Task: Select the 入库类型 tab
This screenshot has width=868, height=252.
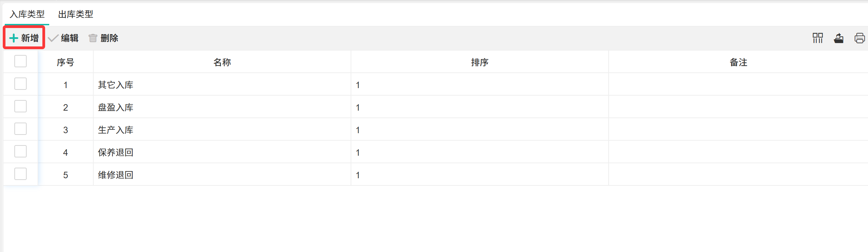Action: pos(27,14)
